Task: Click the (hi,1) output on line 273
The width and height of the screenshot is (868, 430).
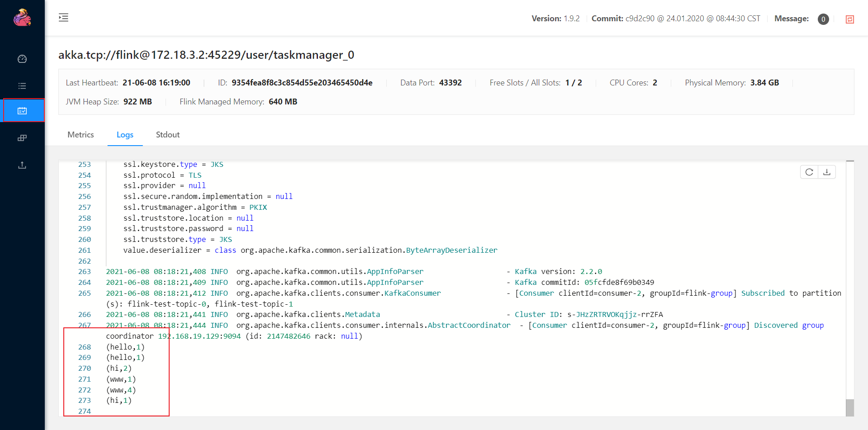Action: [x=119, y=401]
